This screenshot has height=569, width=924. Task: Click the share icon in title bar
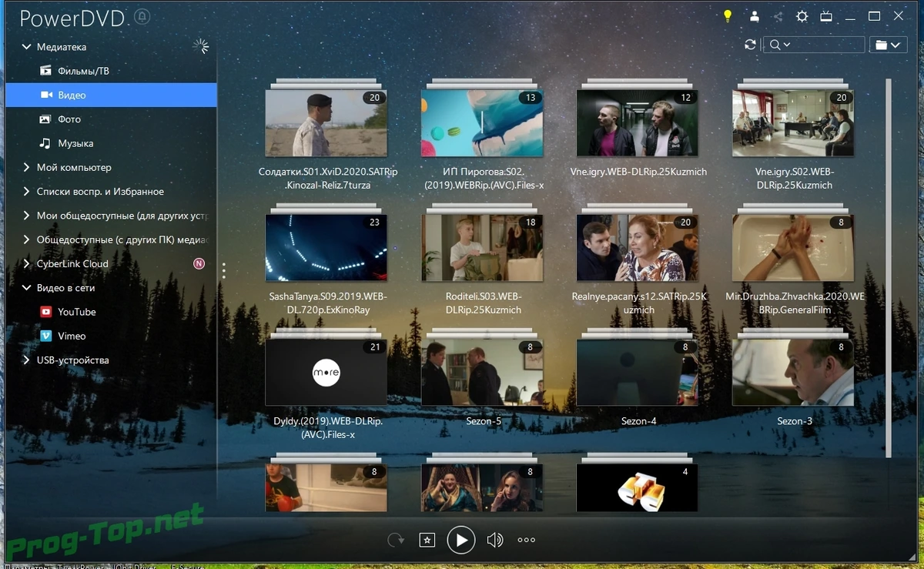pyautogui.click(x=778, y=16)
